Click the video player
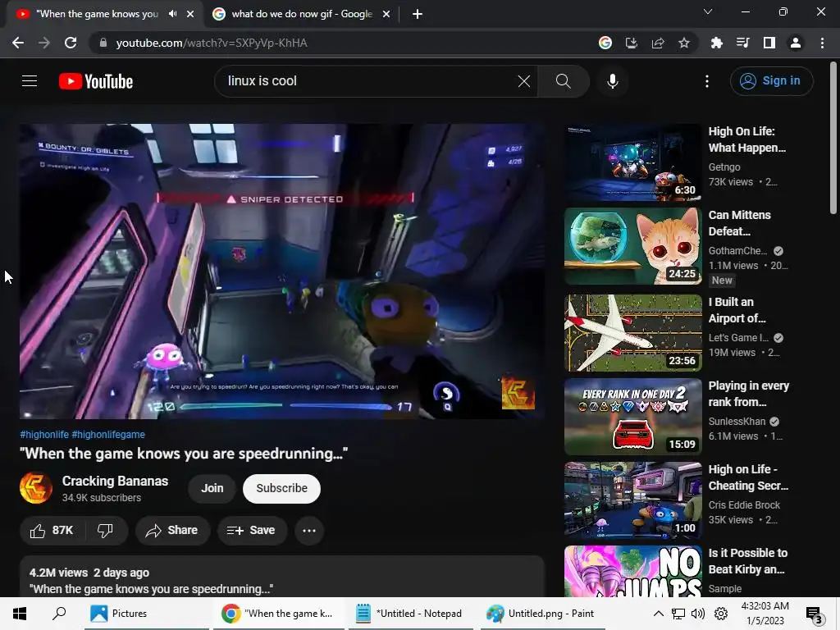This screenshot has height=630, width=840. (x=282, y=271)
